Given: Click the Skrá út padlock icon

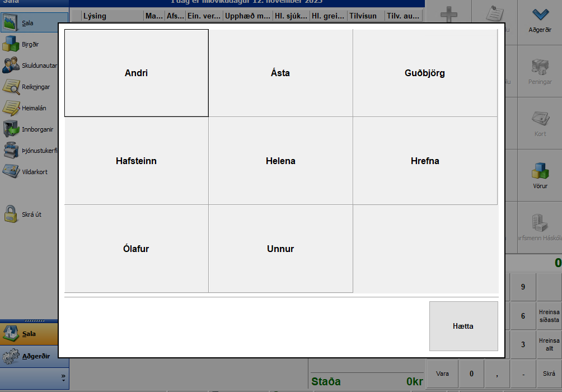Looking at the screenshot, I should [11, 214].
